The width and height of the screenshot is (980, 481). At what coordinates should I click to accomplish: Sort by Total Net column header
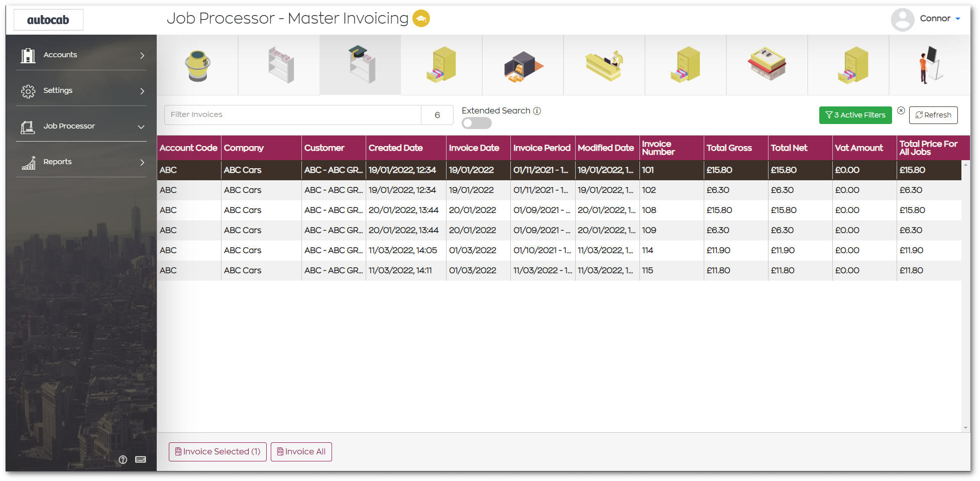(800, 148)
